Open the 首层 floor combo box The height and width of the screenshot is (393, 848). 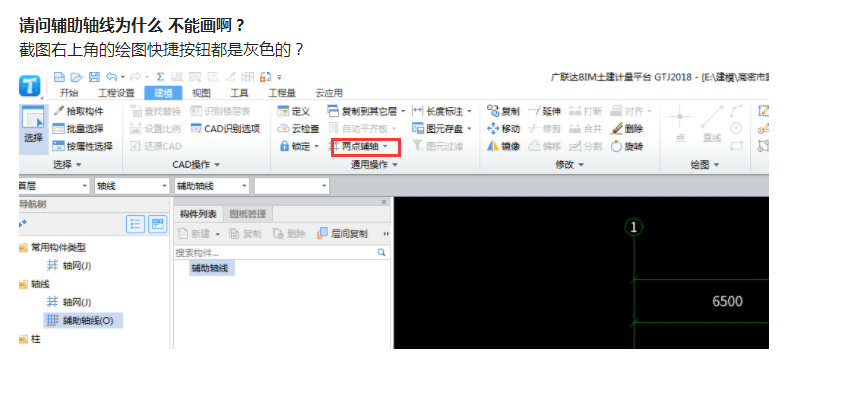[54, 186]
